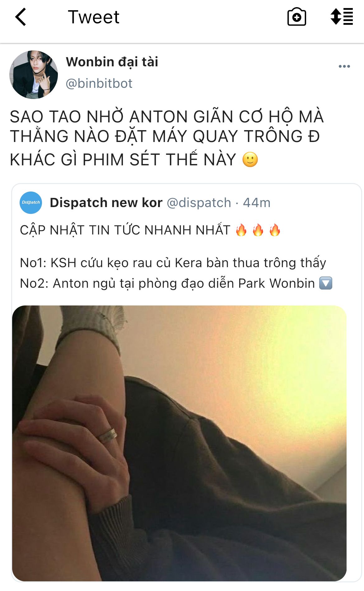Screen dimensions: 364x591
Task: Open the three-dot more options menu
Action: click(x=344, y=66)
